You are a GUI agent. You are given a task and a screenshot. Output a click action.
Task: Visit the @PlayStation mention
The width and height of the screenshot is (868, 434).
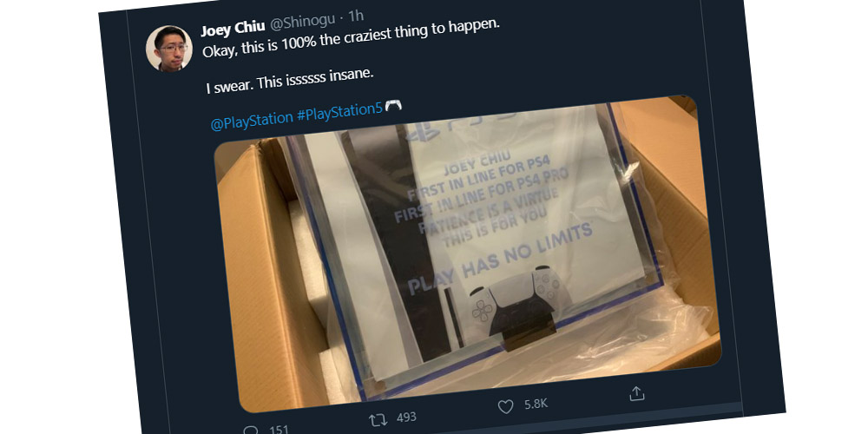point(252,120)
